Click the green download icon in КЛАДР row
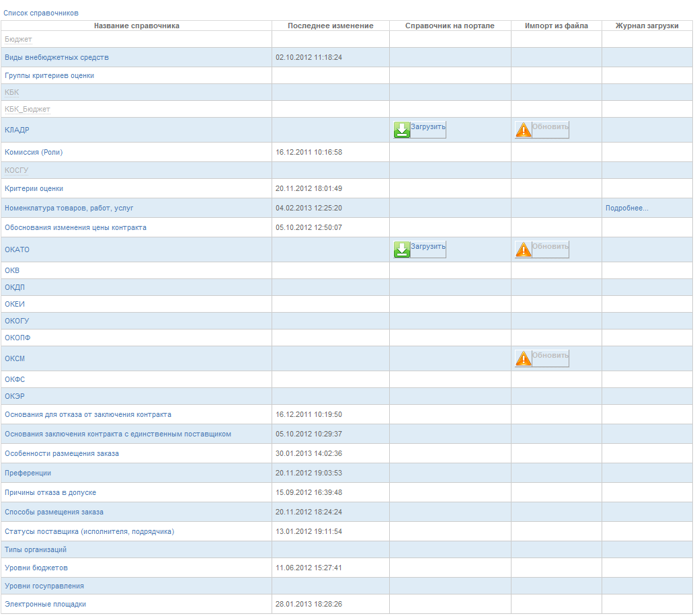This screenshot has width=695, height=616. [401, 130]
